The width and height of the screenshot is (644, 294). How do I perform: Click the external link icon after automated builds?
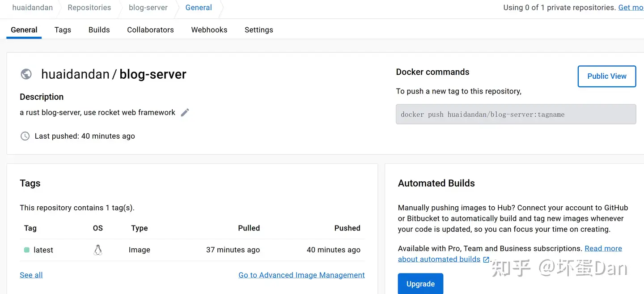486,260
